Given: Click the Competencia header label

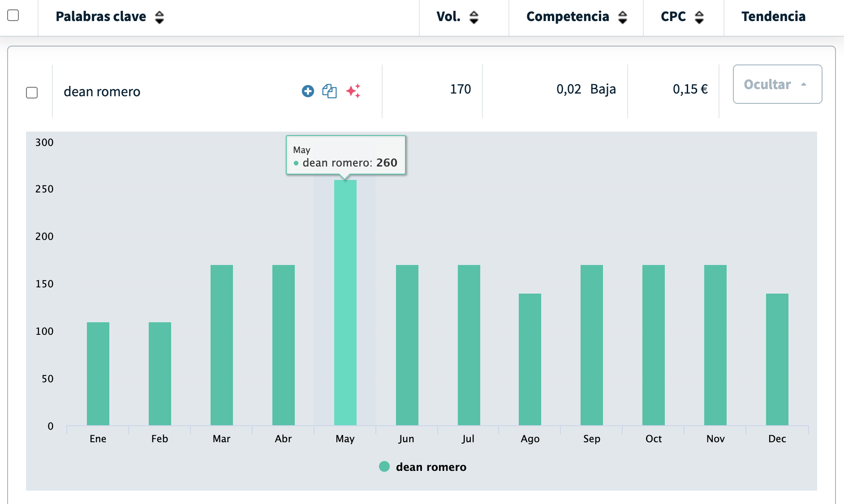Looking at the screenshot, I should click(568, 17).
